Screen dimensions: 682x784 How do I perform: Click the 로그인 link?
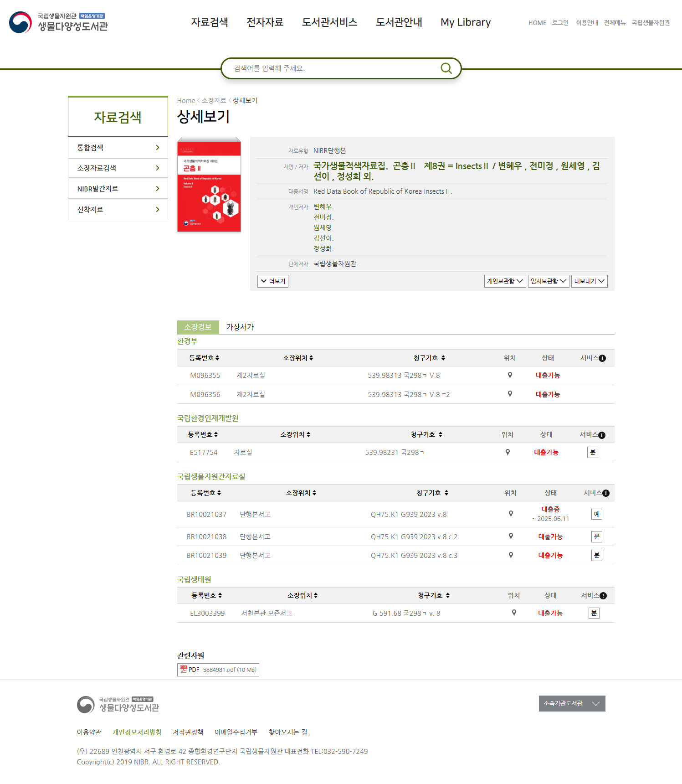pyautogui.click(x=560, y=23)
